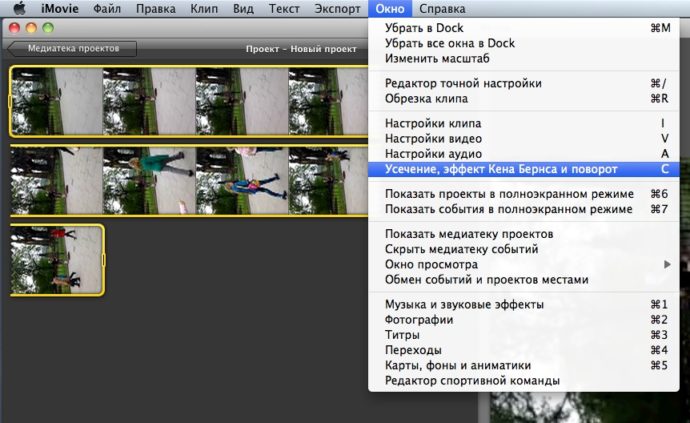Open Настройки видео

pos(524,139)
